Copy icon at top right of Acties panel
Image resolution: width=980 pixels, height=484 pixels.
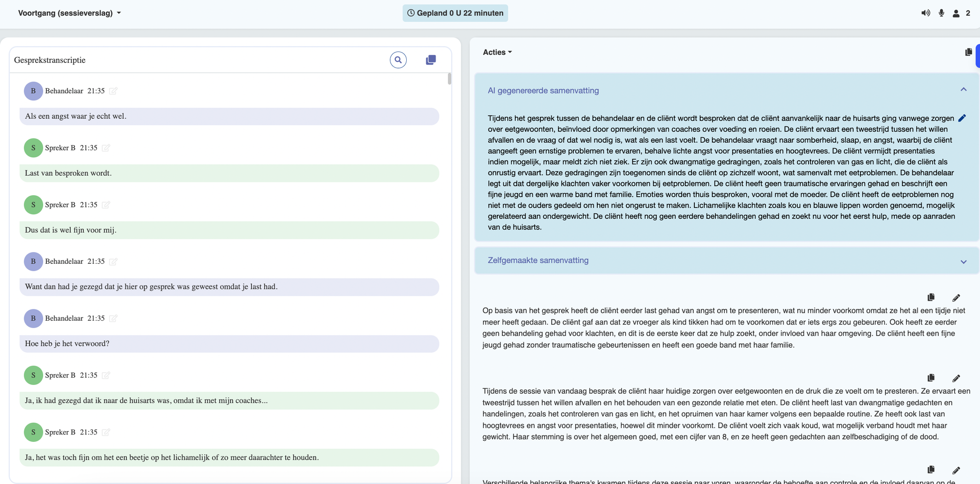coord(968,52)
